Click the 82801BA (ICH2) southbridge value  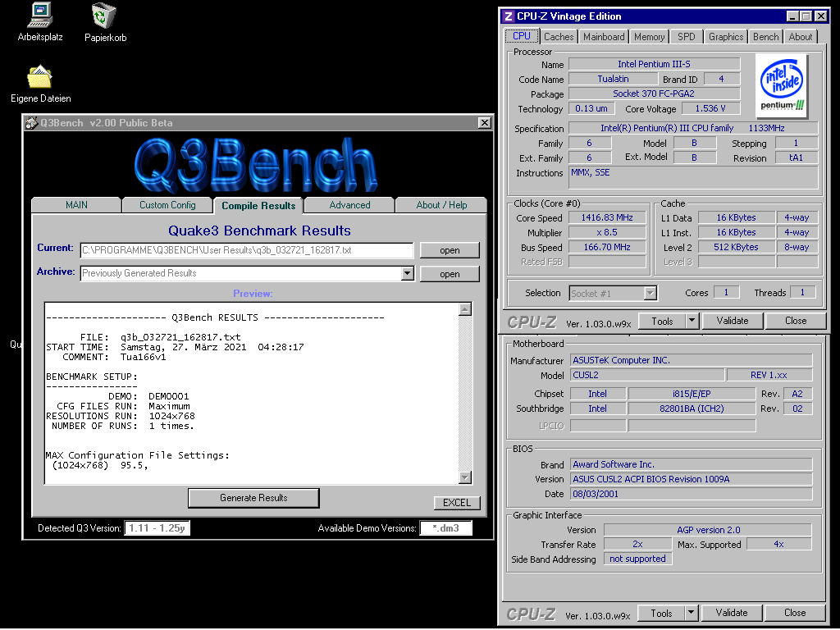coord(692,409)
